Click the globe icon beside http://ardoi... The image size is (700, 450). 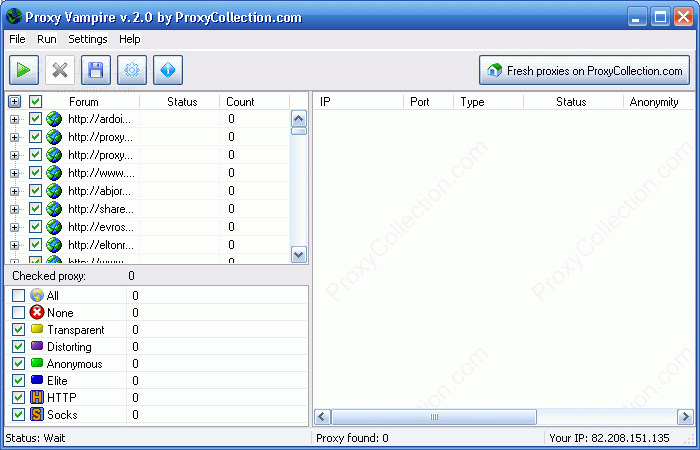click(54, 119)
